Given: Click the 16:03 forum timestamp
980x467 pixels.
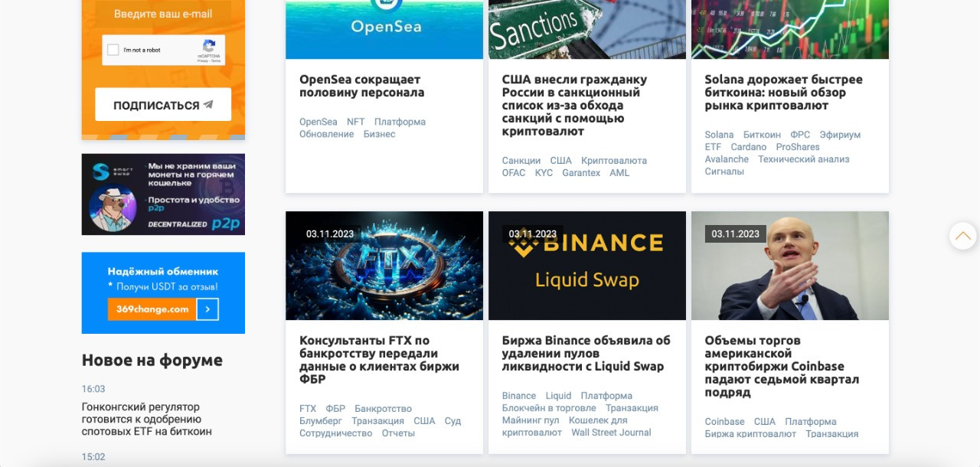Looking at the screenshot, I should click(x=93, y=389).
